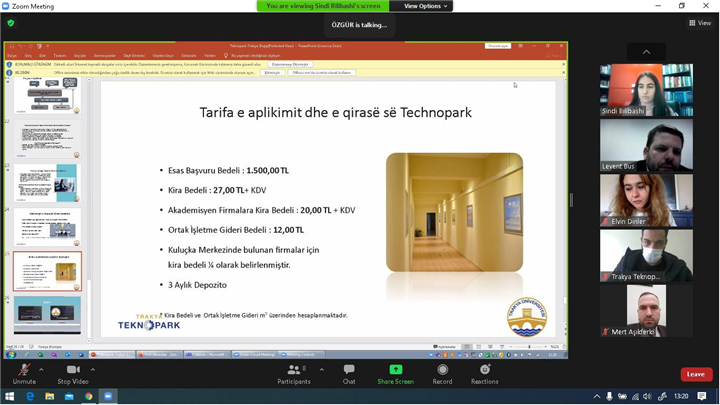Open Görünüm tab in PowerPoint
Image resolution: width=720 pixels, height=405 pixels.
click(x=189, y=56)
